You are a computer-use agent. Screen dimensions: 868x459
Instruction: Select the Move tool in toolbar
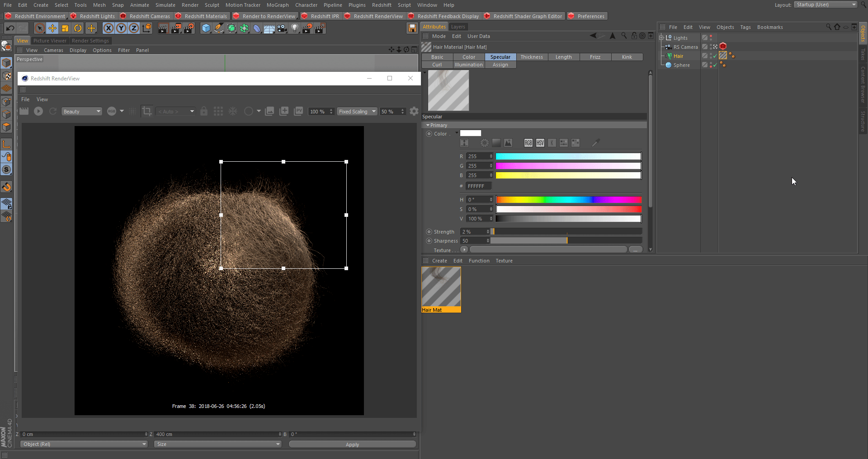click(x=52, y=28)
